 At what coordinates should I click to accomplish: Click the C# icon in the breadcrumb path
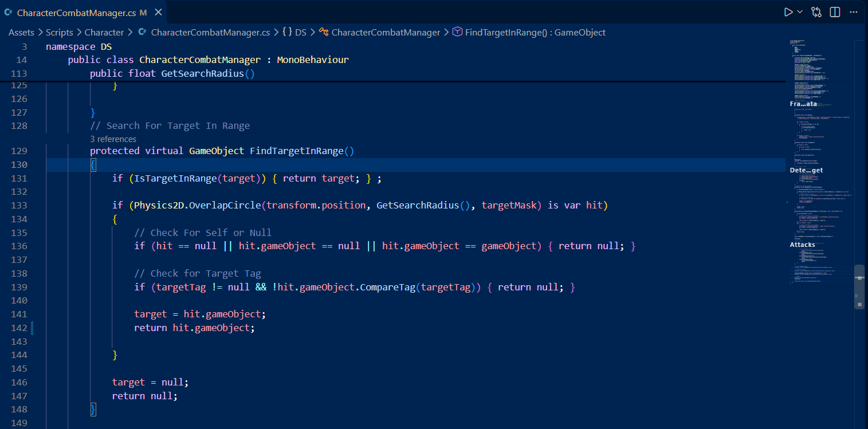[x=142, y=33]
